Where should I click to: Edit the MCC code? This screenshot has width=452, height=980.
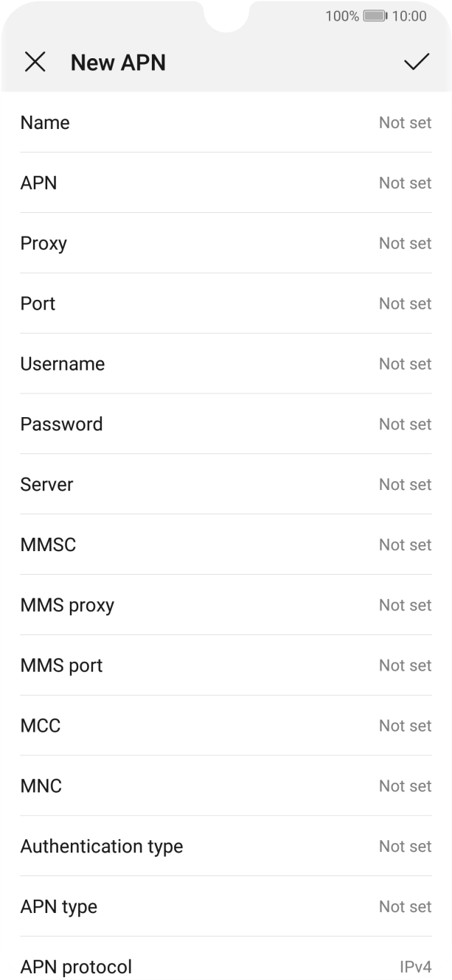226,727
